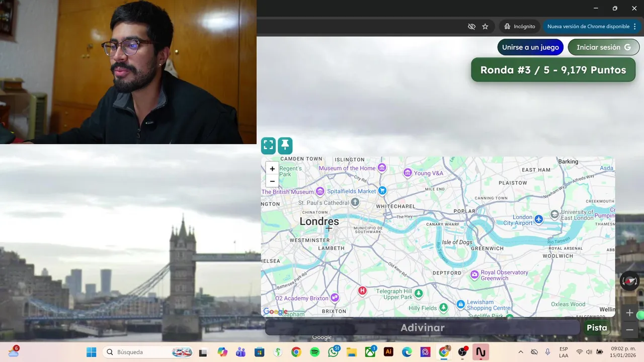Click the London City Airport plane icon
Screen dimensions: 644x362
539,219
